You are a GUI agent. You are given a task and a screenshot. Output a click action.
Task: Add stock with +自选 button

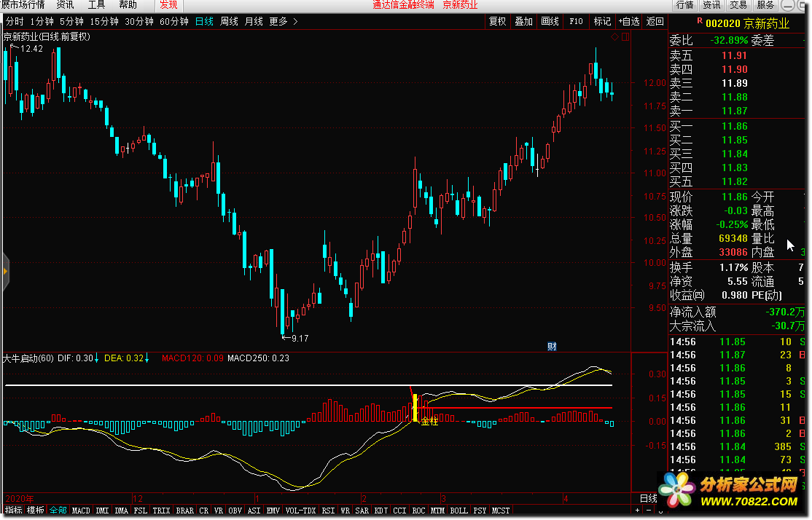(628, 21)
